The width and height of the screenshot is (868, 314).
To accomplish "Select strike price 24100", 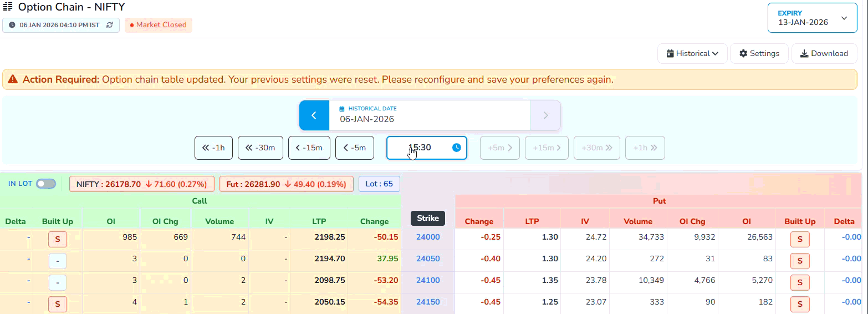I will tap(428, 280).
